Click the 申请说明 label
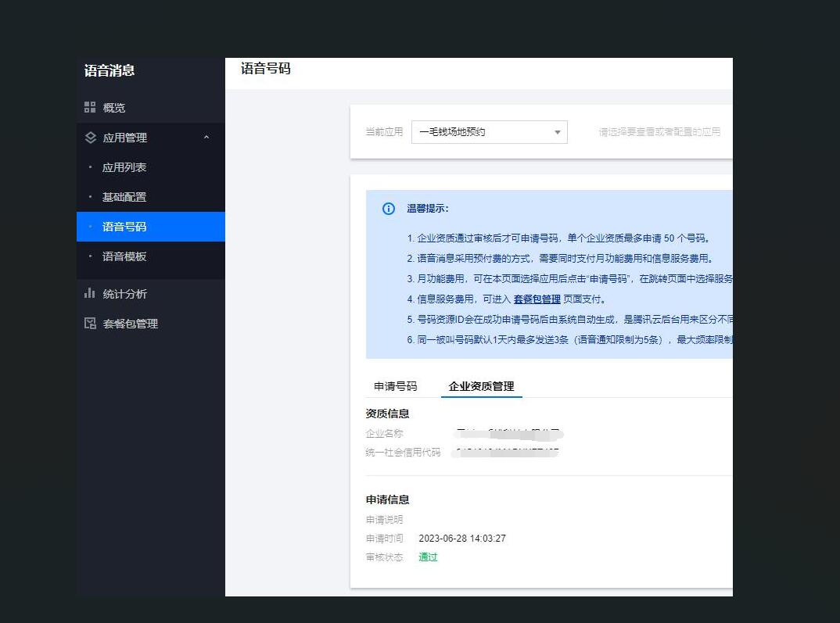Image resolution: width=840 pixels, height=623 pixels. [x=384, y=520]
